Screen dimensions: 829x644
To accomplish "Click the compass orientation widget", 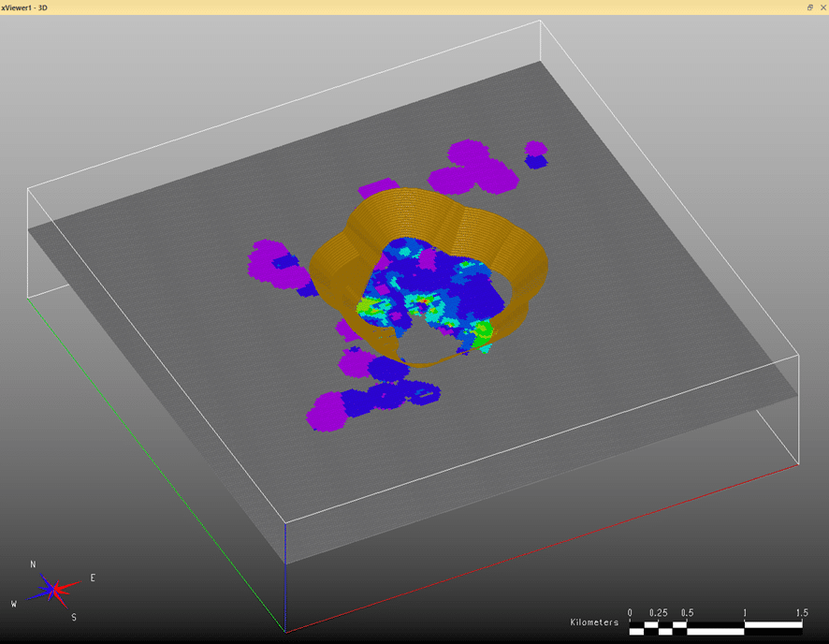I will pos(53,591).
